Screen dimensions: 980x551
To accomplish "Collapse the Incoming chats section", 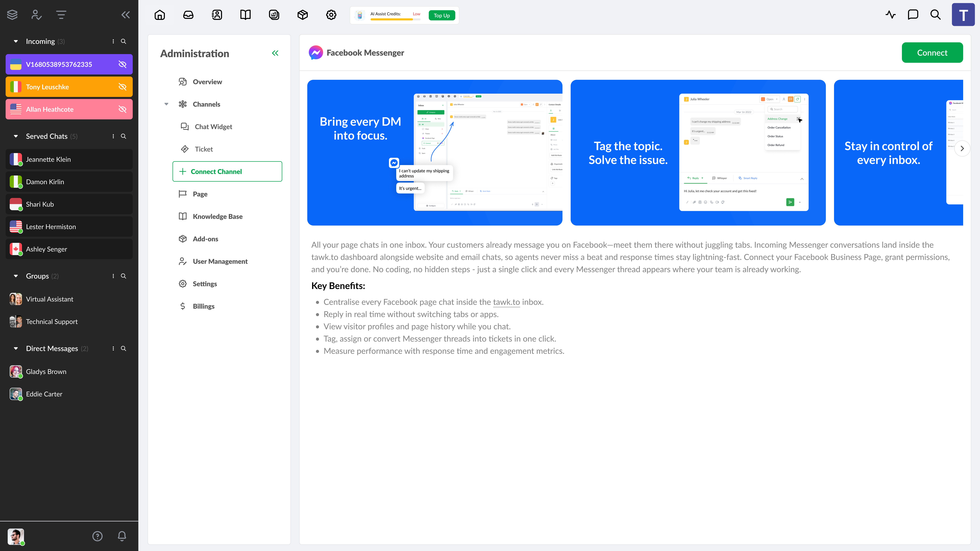I will pyautogui.click(x=16, y=41).
